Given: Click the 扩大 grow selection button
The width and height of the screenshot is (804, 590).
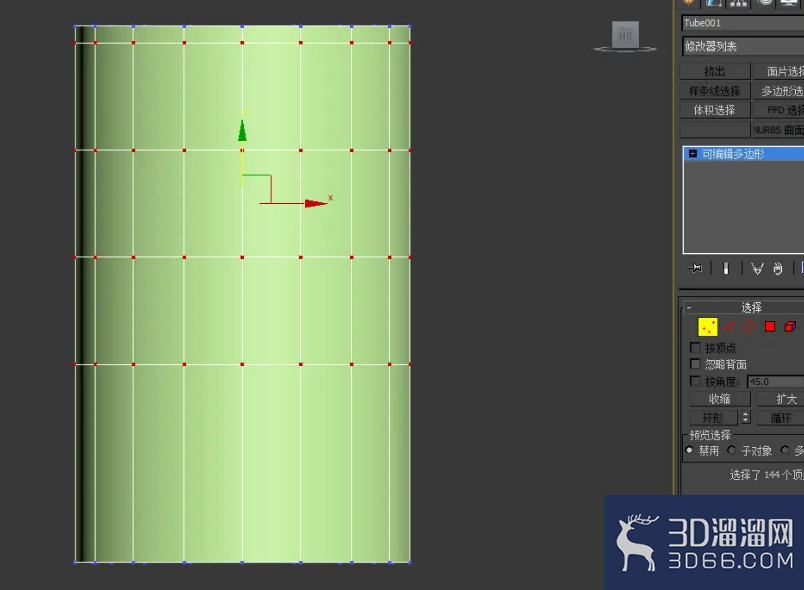Looking at the screenshot, I should pos(780,398).
